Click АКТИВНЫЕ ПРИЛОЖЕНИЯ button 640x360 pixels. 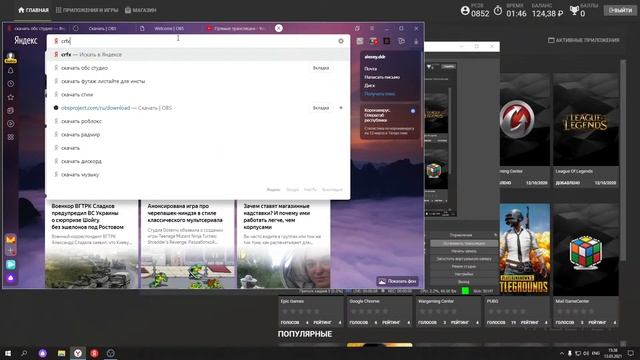point(584,40)
